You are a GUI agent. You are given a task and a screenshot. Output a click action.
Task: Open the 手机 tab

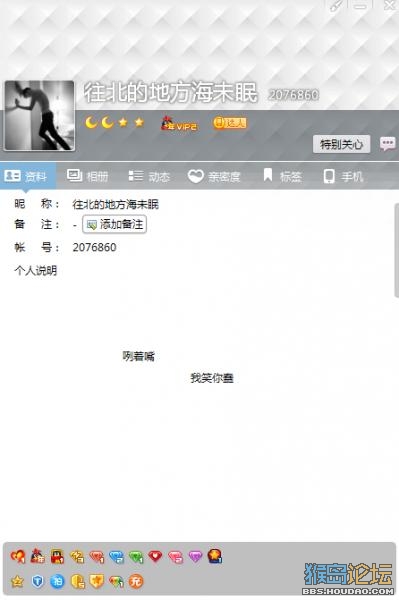[343, 176]
